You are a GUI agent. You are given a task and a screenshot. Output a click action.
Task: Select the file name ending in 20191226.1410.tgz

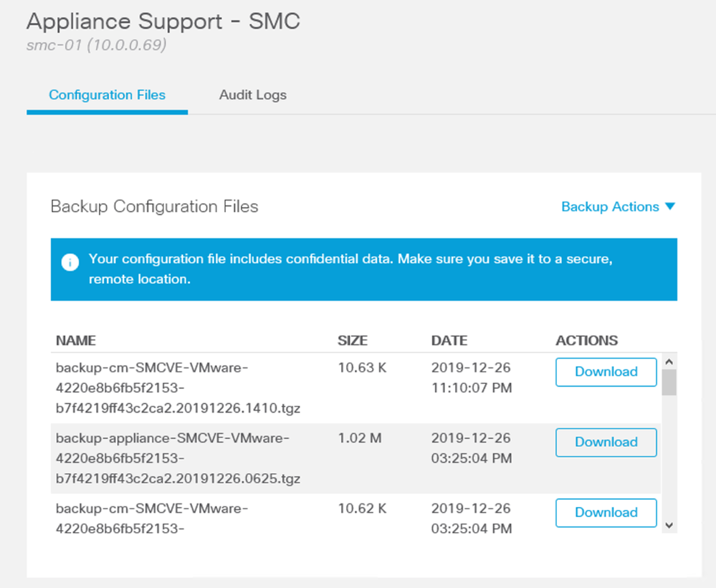click(178, 387)
